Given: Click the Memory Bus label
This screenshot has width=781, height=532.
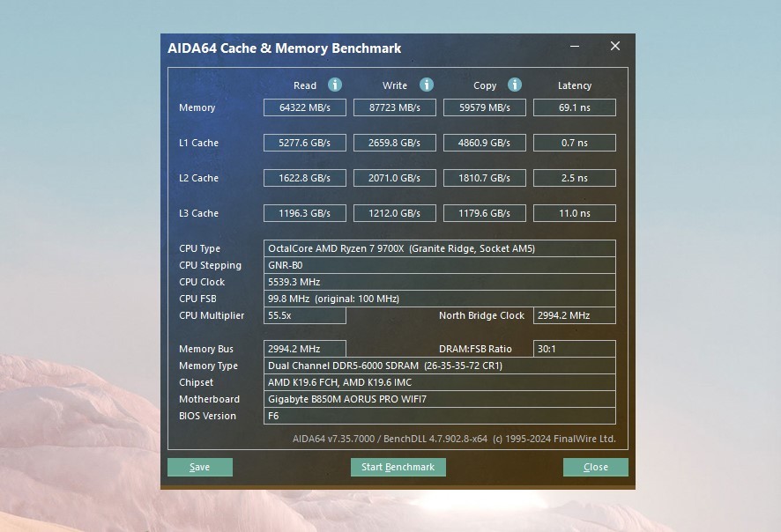Looking at the screenshot, I should click(x=206, y=349).
